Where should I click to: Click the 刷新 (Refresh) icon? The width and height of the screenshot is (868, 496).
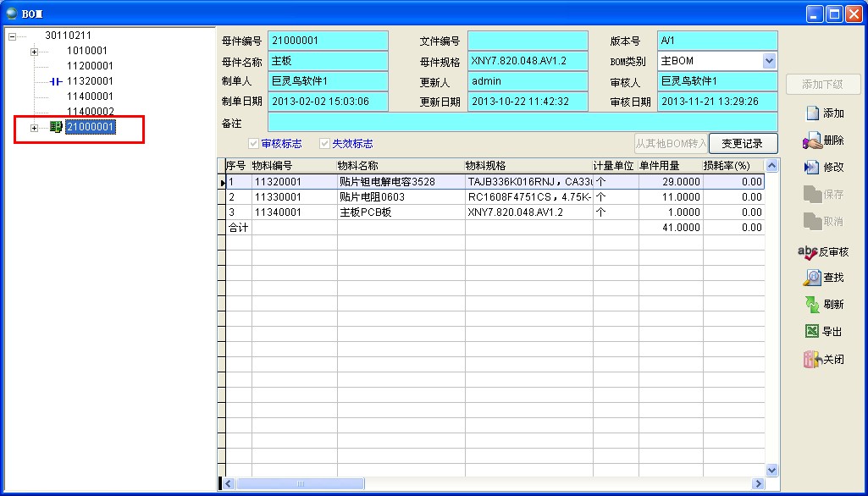click(812, 305)
